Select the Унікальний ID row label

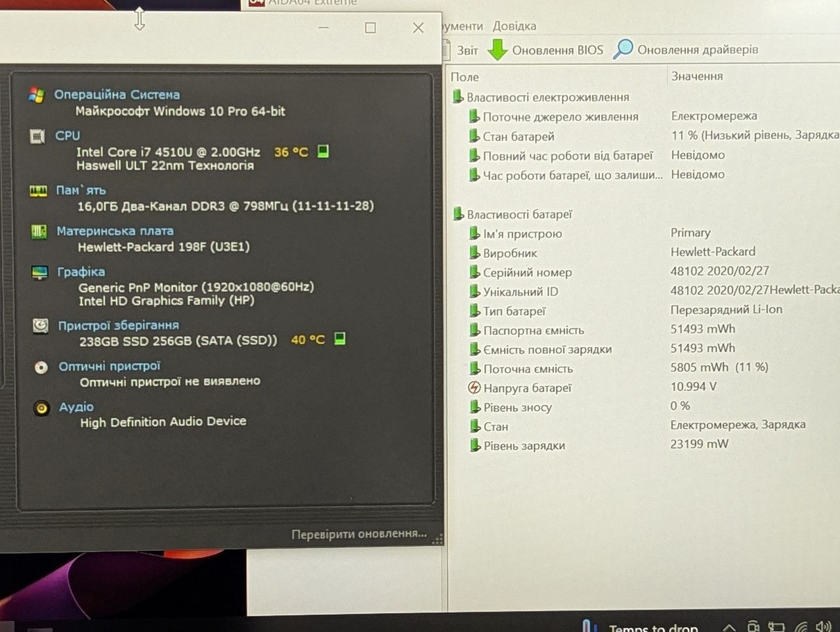521,292
